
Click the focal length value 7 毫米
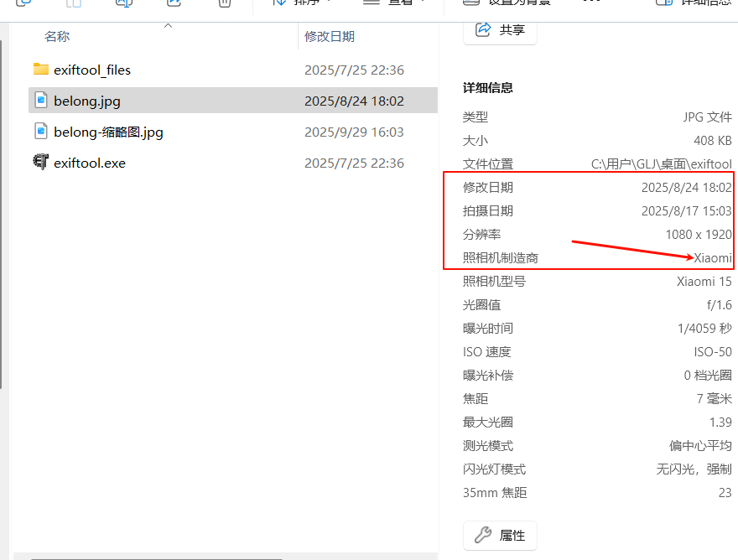tap(714, 400)
